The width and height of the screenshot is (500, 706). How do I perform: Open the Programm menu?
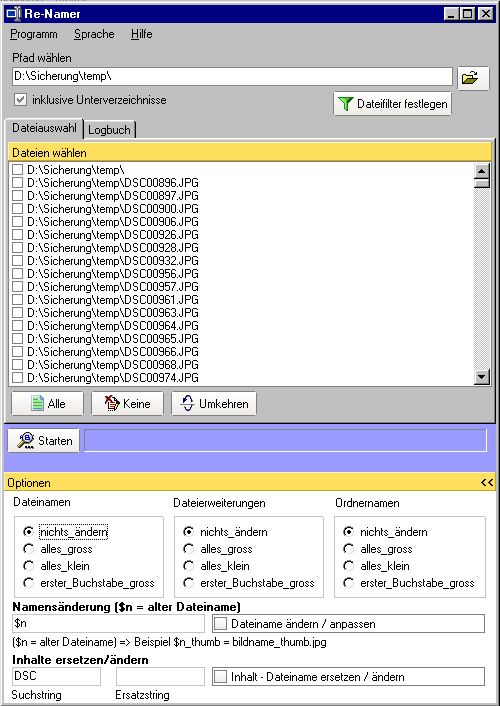click(34, 34)
